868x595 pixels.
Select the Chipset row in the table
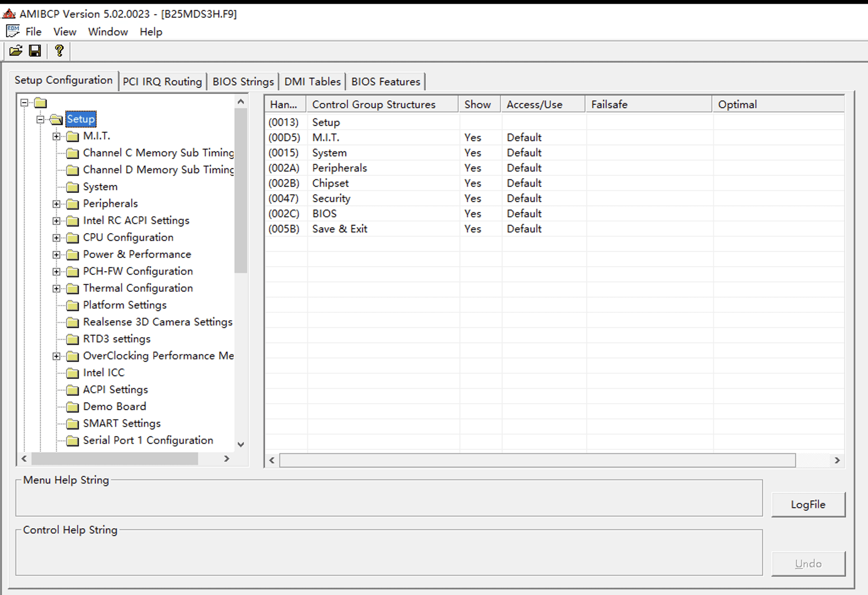[x=330, y=183]
